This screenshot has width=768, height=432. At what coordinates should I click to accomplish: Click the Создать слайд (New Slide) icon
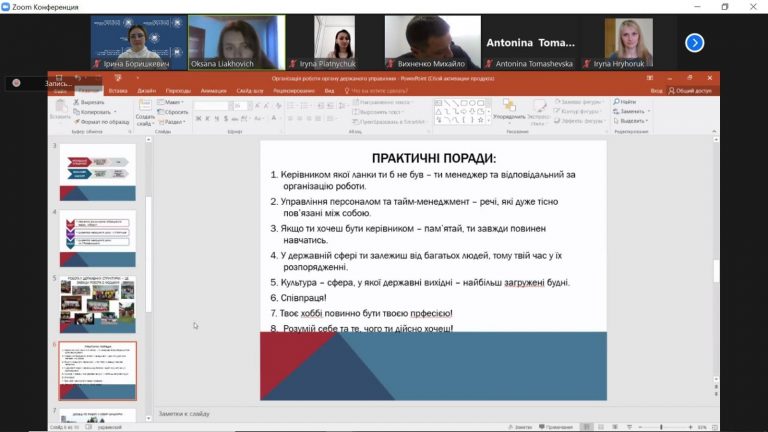(145, 106)
